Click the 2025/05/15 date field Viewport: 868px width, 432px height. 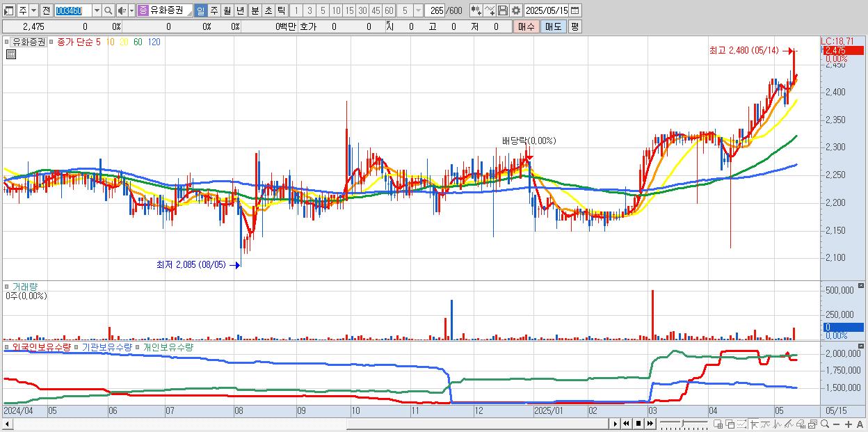547,10
